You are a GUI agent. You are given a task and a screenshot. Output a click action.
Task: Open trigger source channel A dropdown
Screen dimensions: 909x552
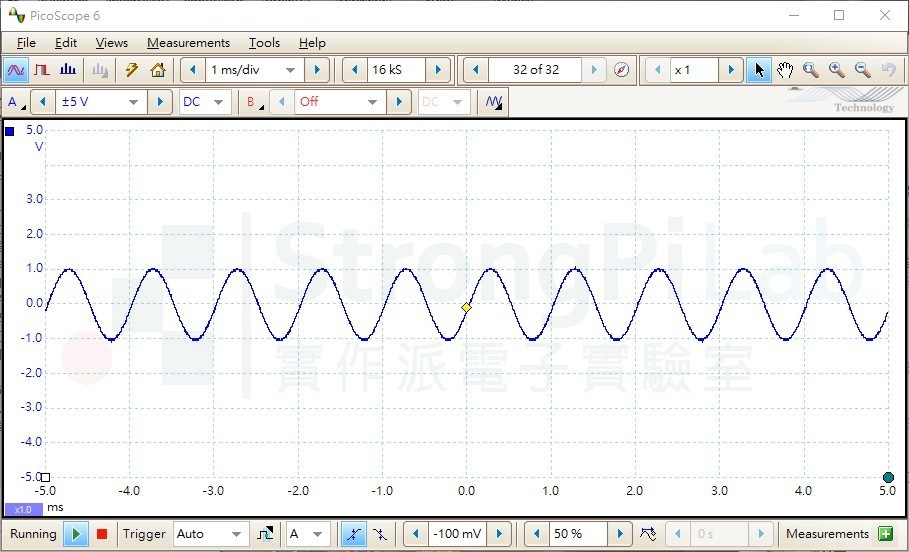[308, 534]
